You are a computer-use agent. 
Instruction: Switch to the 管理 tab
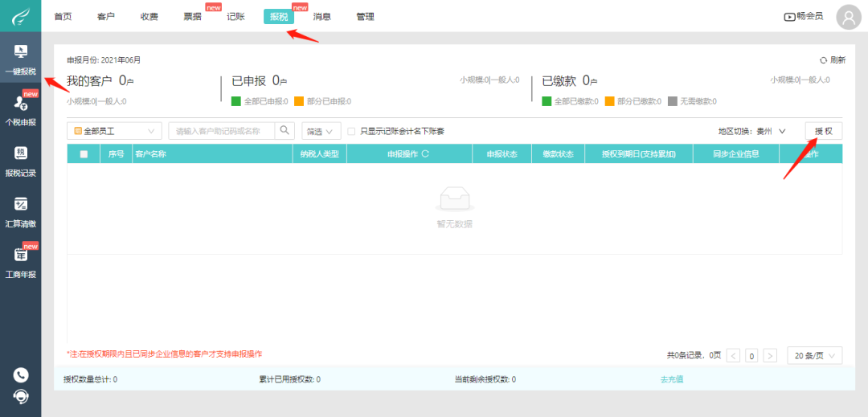click(366, 17)
